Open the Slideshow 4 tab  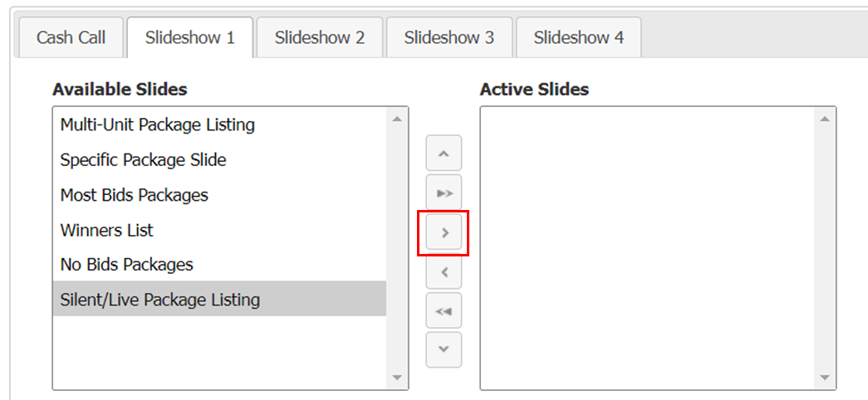[x=579, y=37]
